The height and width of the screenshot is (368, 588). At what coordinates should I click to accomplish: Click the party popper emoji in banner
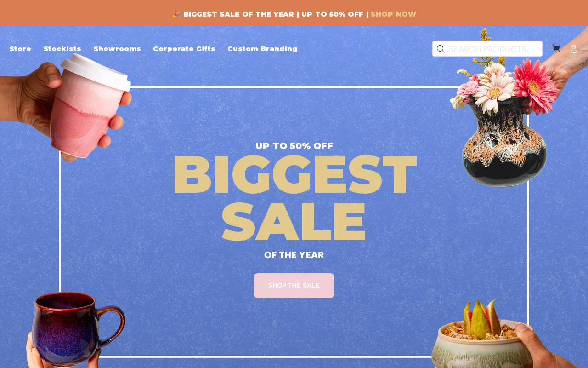(x=176, y=14)
